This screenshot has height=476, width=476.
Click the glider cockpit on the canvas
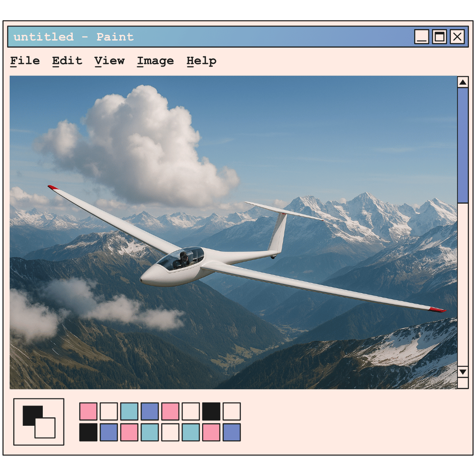pos(181,259)
